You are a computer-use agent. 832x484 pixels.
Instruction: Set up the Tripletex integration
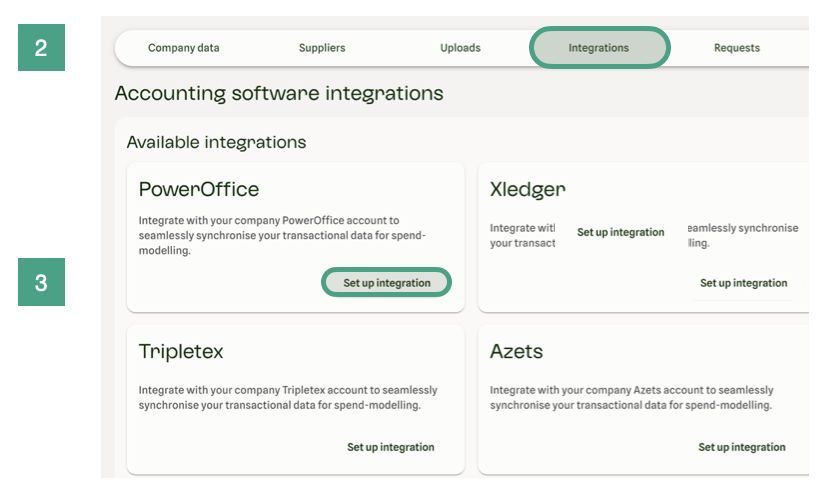point(391,447)
